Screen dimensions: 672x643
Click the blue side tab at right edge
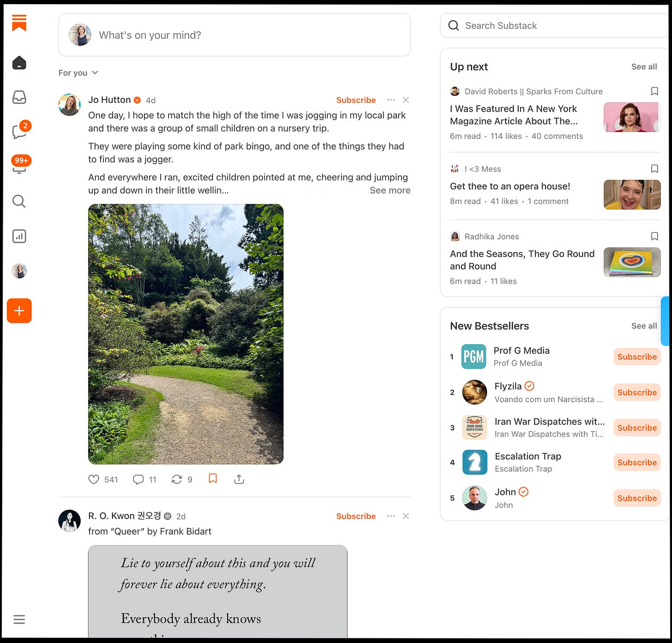point(666,321)
